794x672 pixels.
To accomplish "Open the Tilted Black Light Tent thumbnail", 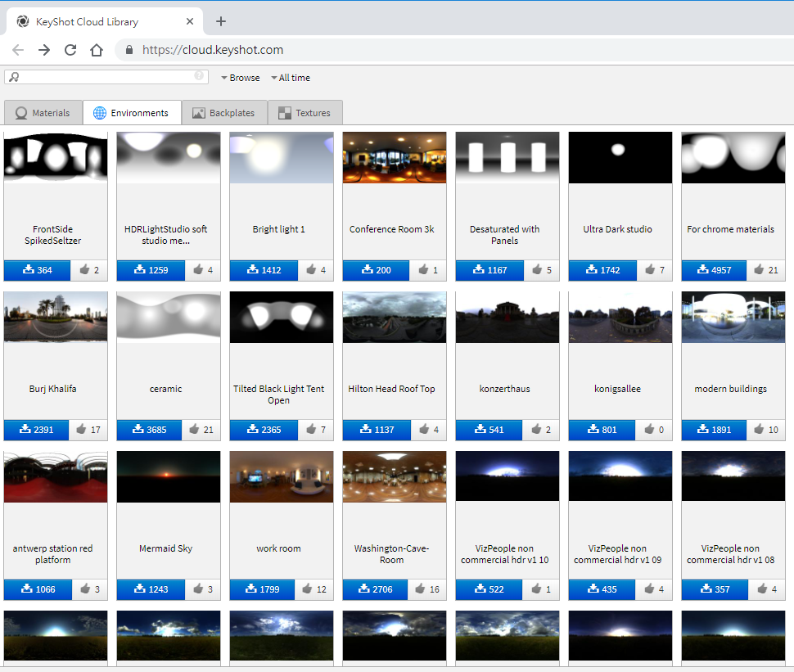I will pos(282,317).
